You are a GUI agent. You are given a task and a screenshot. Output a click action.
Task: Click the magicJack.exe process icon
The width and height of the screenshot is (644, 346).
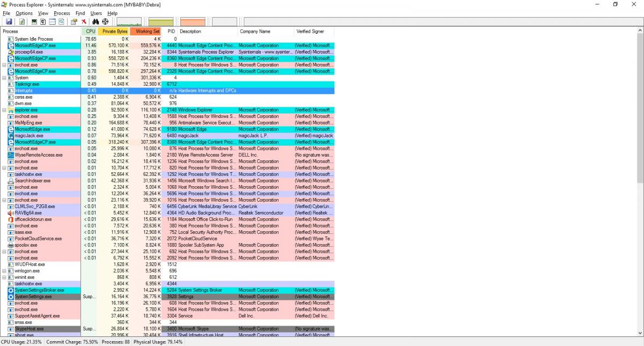click(11, 136)
